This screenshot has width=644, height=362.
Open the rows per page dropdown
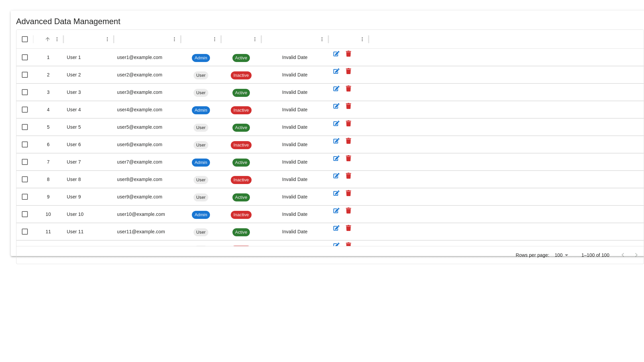[x=561, y=255]
